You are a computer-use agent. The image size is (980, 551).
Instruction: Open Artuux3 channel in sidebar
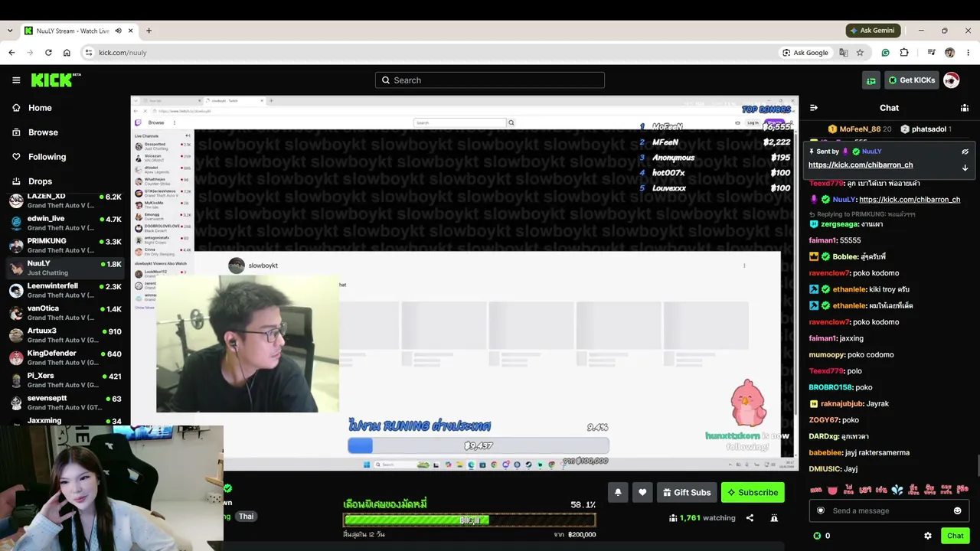point(65,335)
